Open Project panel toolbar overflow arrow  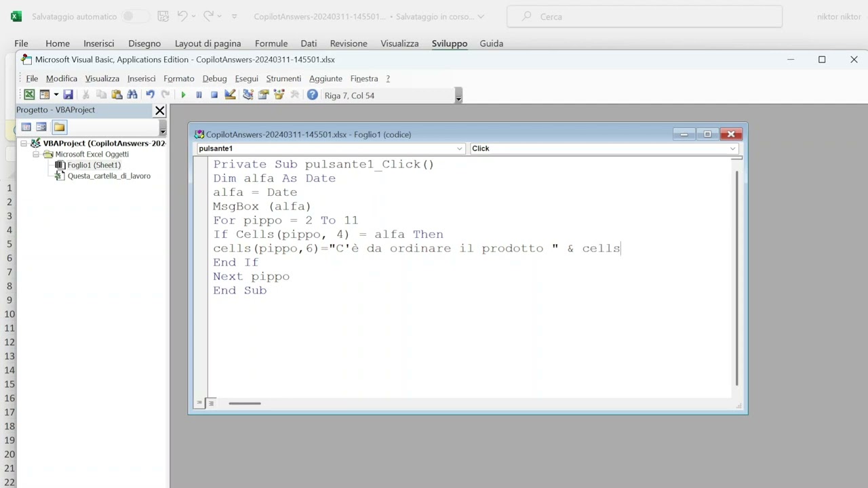(x=163, y=128)
